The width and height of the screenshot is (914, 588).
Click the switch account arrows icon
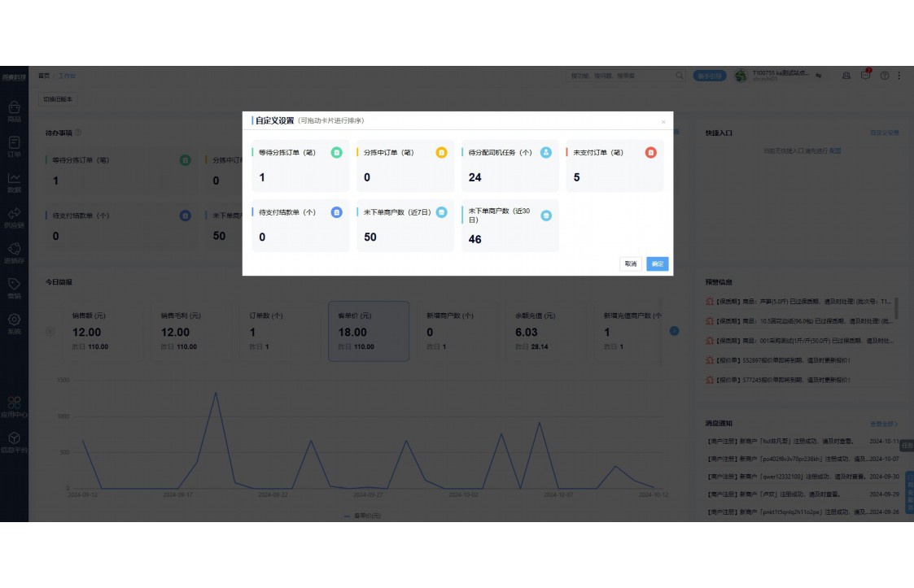[819, 76]
